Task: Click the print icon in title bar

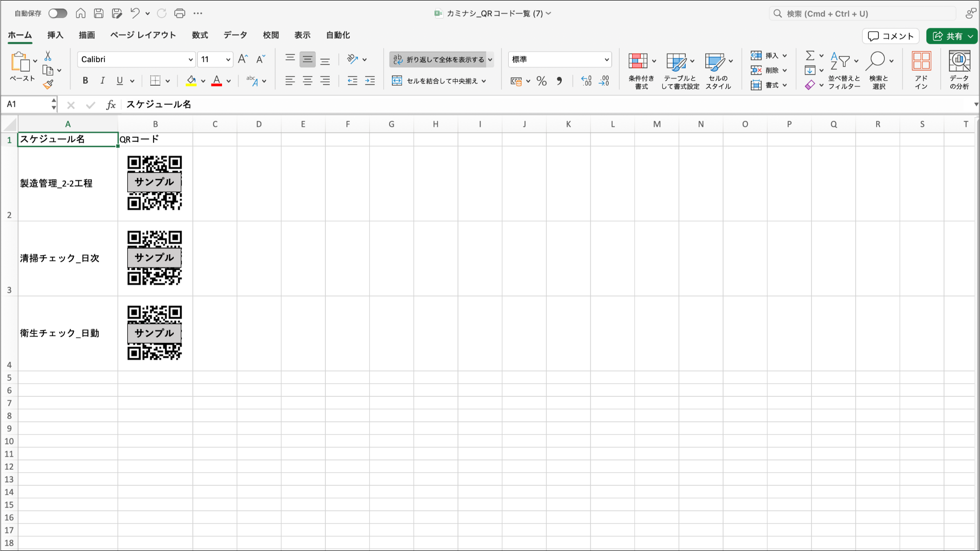Action: (x=179, y=13)
